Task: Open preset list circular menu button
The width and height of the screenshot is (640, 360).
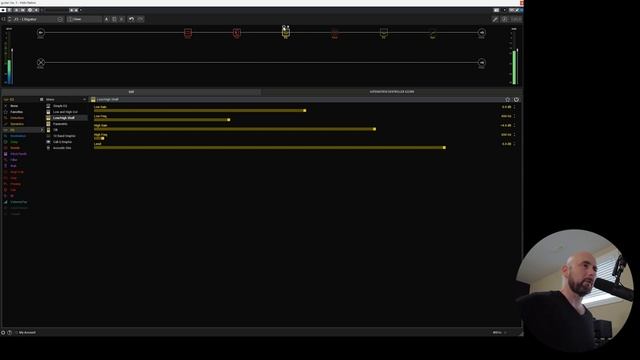Action: point(60,19)
